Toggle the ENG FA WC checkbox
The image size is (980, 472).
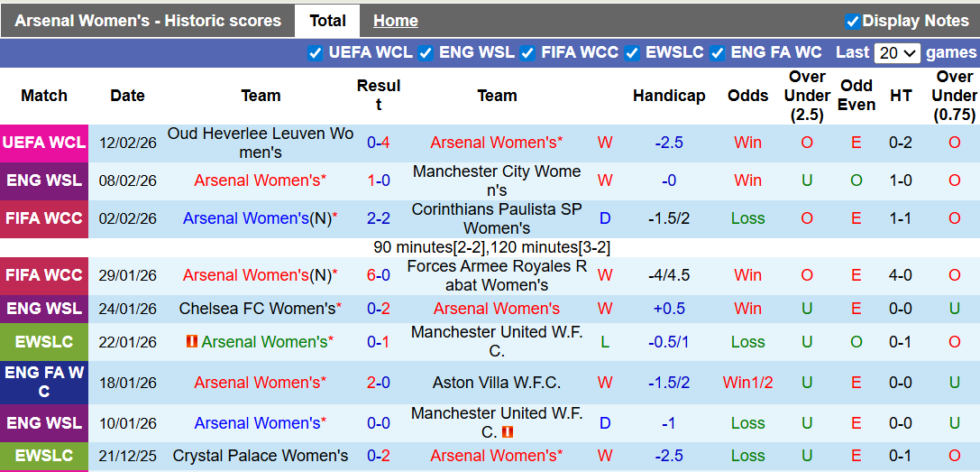click(x=717, y=52)
